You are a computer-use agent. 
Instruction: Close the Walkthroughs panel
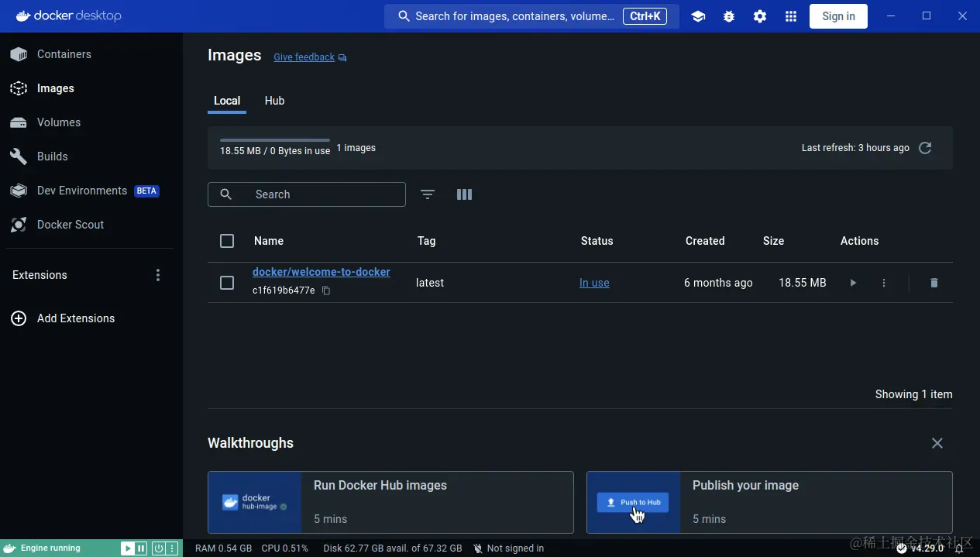[x=937, y=443]
